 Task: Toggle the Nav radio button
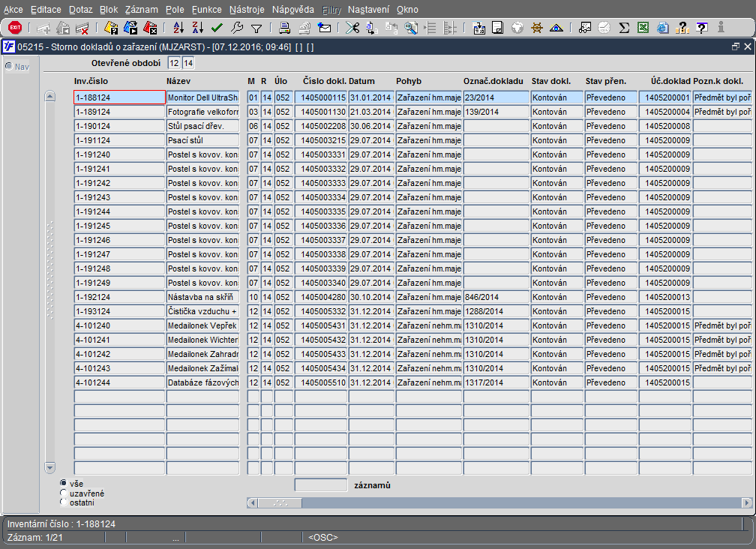9,66
